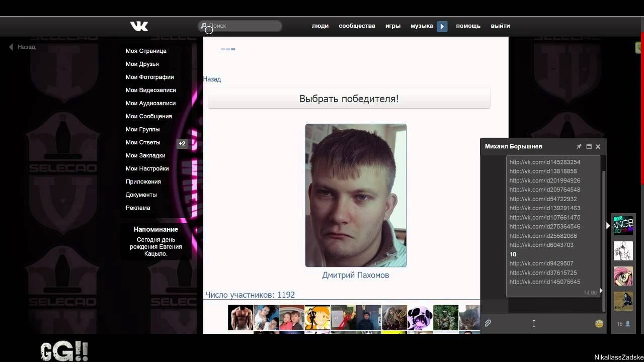Open link vk.com/id13818858 in chat

click(x=543, y=171)
